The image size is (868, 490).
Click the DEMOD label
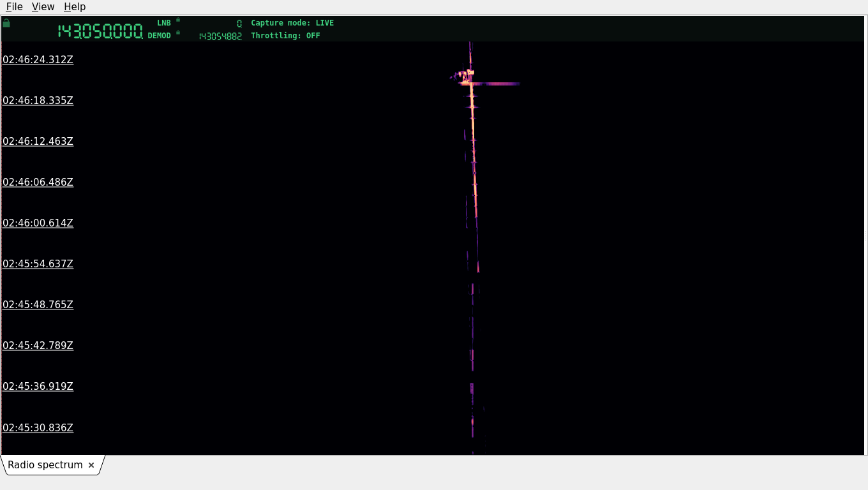click(160, 36)
